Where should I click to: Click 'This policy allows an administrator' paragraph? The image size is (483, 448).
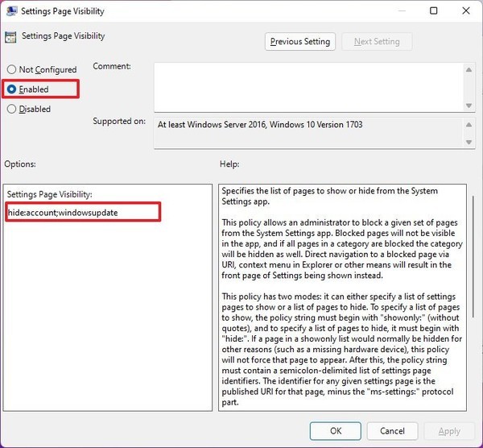pos(342,249)
